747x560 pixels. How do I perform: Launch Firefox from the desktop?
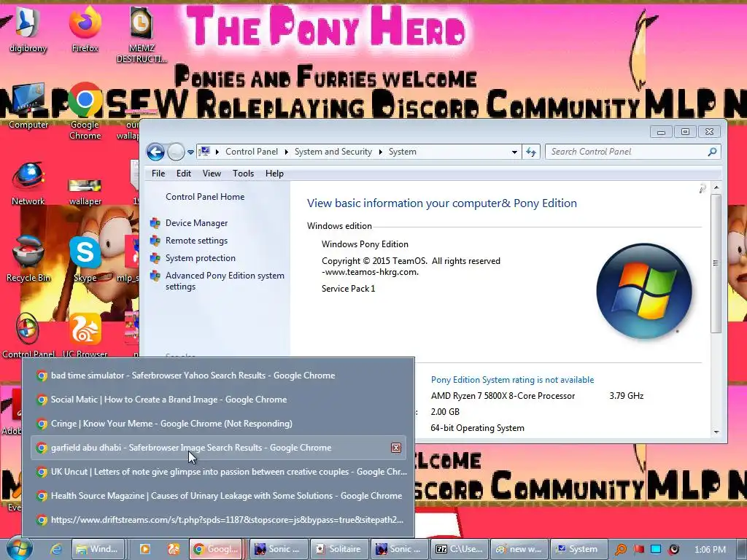coord(85,28)
